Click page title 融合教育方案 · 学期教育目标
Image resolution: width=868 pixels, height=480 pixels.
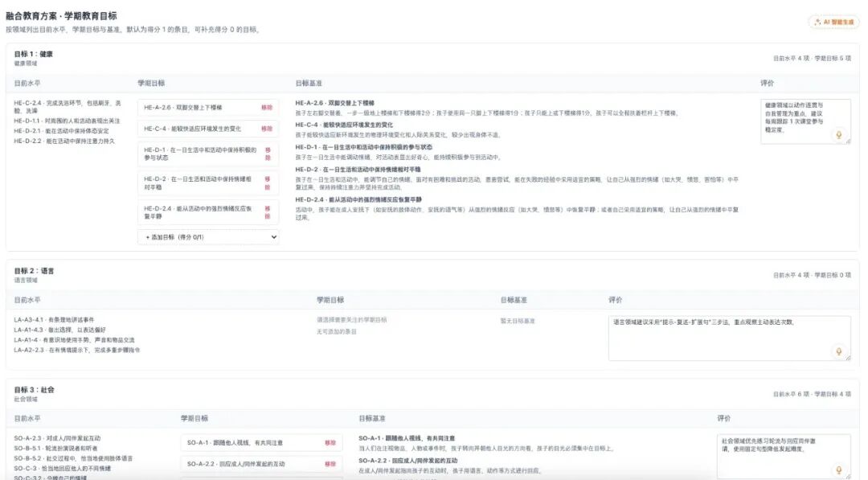click(61, 15)
